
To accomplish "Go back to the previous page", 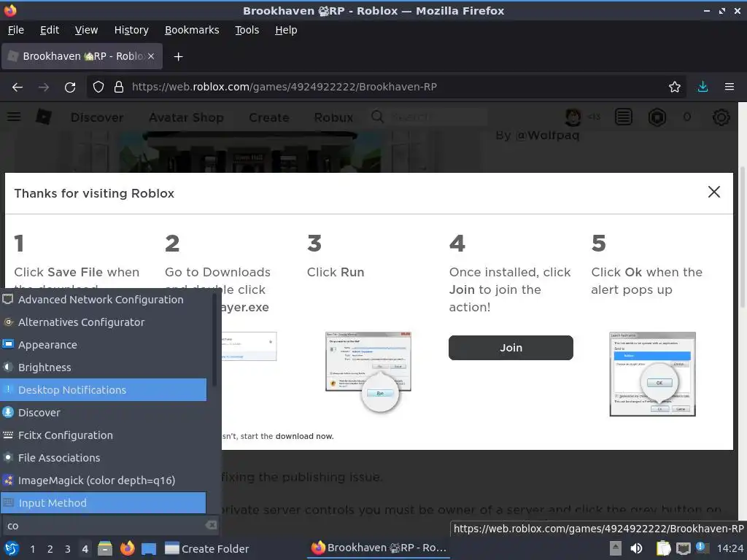I will click(x=18, y=87).
